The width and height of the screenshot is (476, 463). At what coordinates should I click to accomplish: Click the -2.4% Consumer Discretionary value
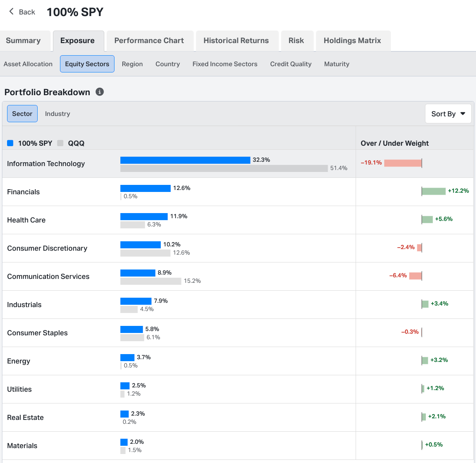click(406, 247)
